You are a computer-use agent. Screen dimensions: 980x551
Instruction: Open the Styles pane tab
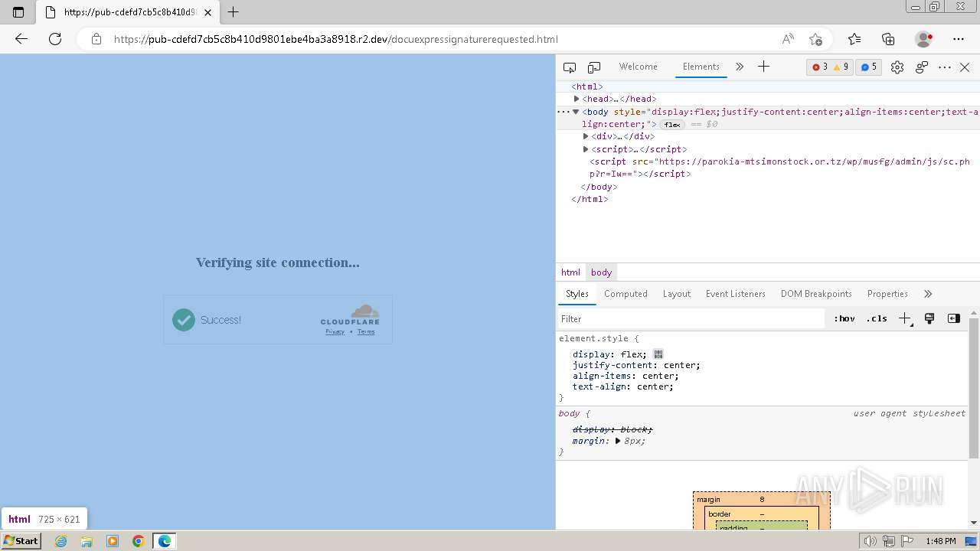(577, 294)
